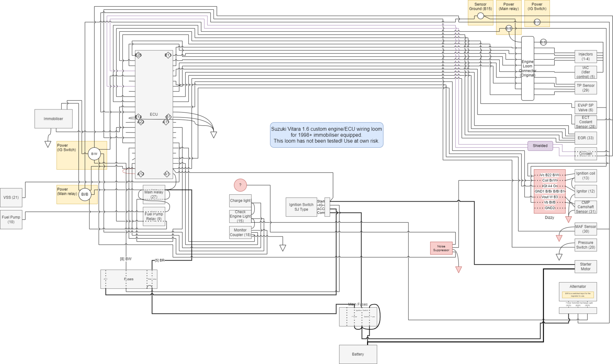Select Power (Main relay) box beside Sensor Ground
613x364 pixels.
509,17
